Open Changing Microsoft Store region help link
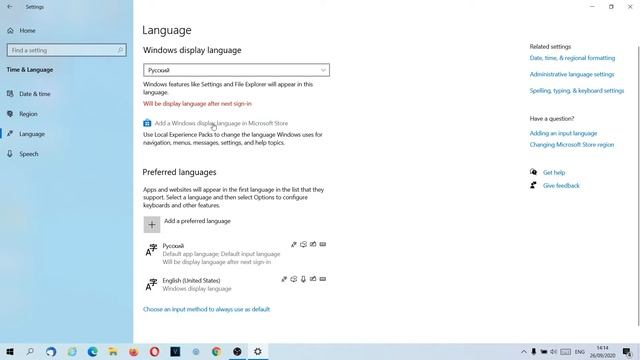The width and height of the screenshot is (640, 360). tap(572, 144)
